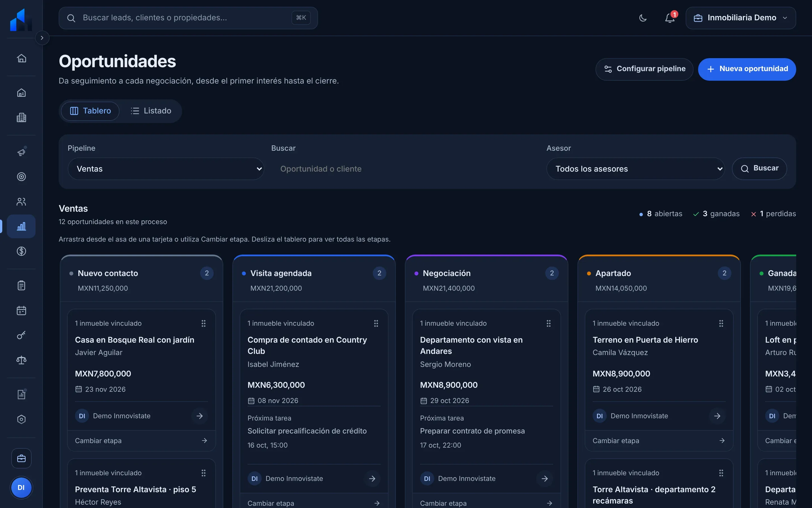Open the Todos los asesores dropdown

pos(636,169)
